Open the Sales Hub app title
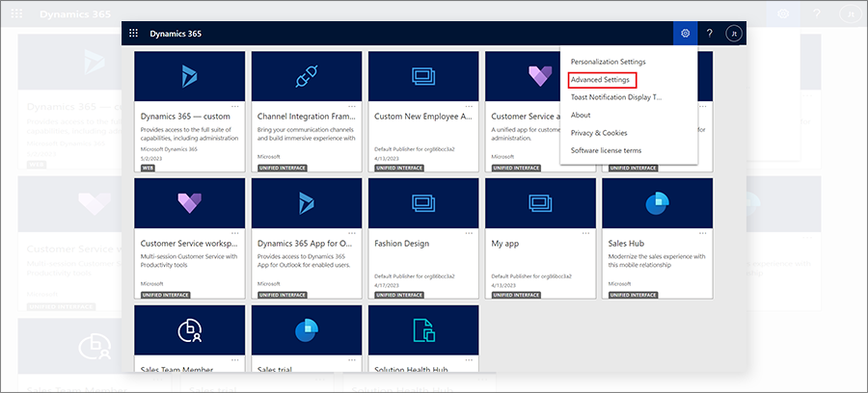The width and height of the screenshot is (868, 393). (626, 244)
